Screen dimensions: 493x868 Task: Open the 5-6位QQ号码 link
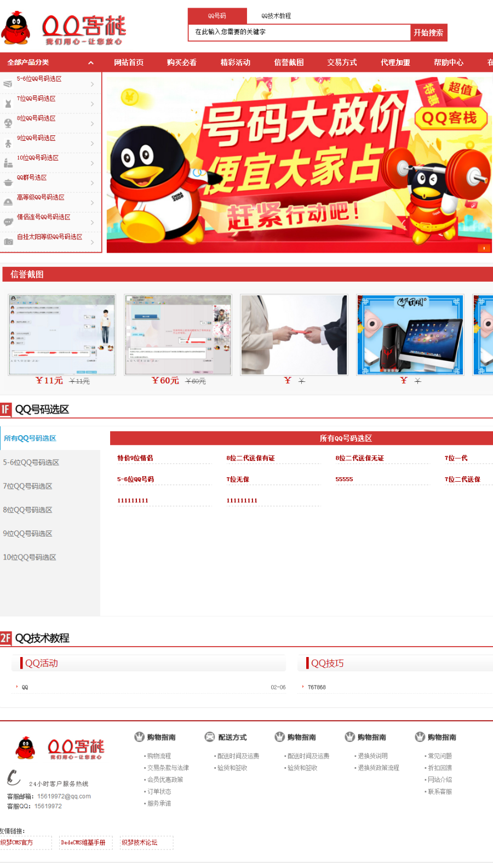pyautogui.click(x=135, y=479)
